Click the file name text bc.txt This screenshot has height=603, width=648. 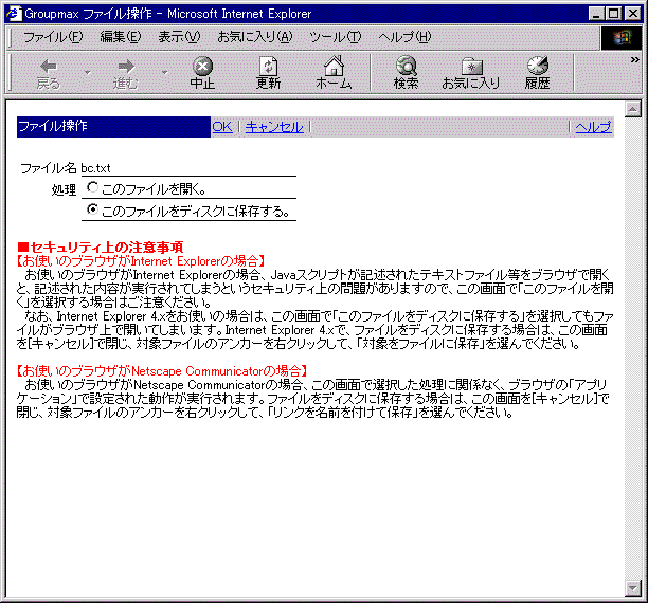click(x=96, y=168)
